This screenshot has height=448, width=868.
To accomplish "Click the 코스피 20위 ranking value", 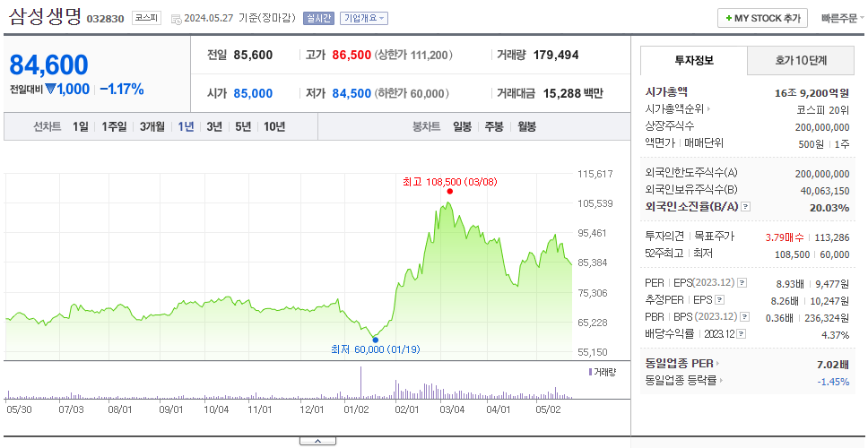I will [x=823, y=110].
